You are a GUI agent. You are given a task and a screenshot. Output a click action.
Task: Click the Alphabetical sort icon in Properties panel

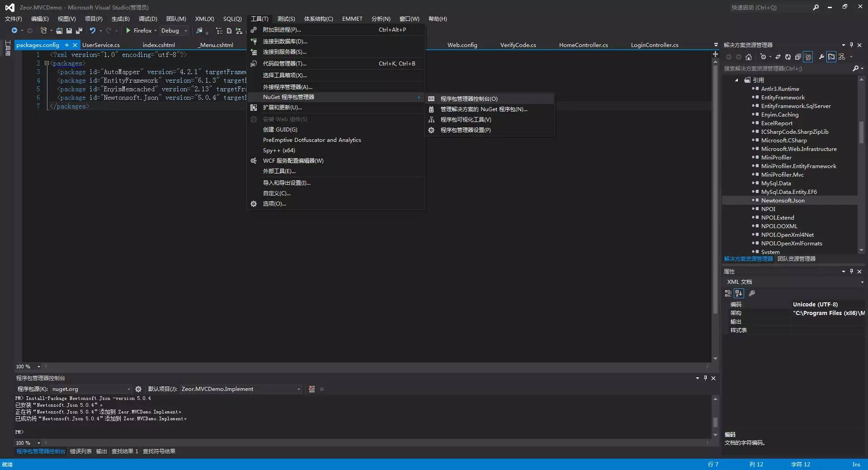[x=739, y=293]
